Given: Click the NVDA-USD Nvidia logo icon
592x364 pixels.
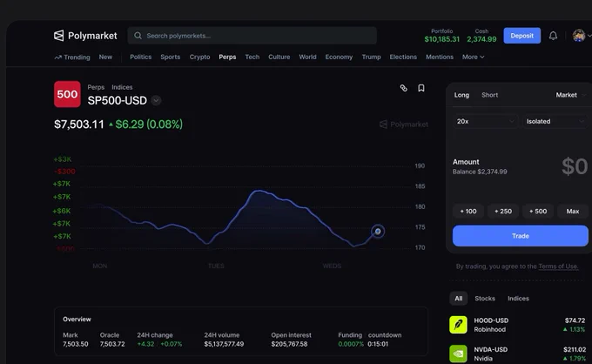Looking at the screenshot, I should (458, 354).
